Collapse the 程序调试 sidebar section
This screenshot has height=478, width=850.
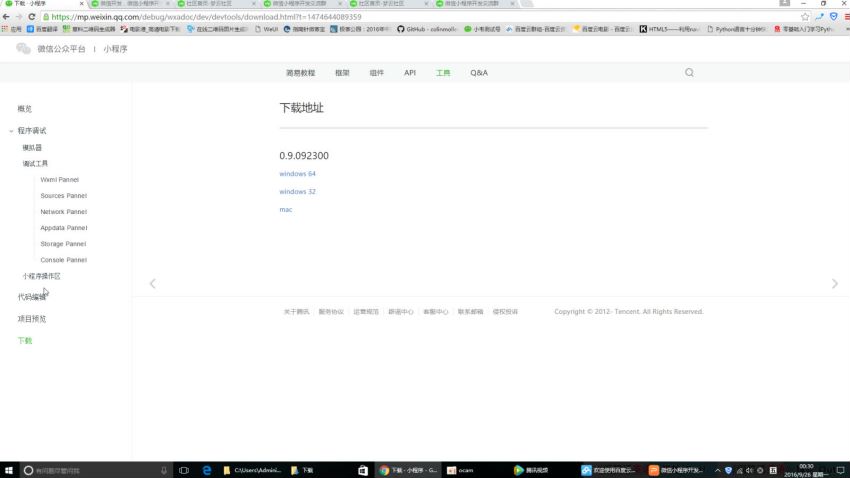click(11, 131)
